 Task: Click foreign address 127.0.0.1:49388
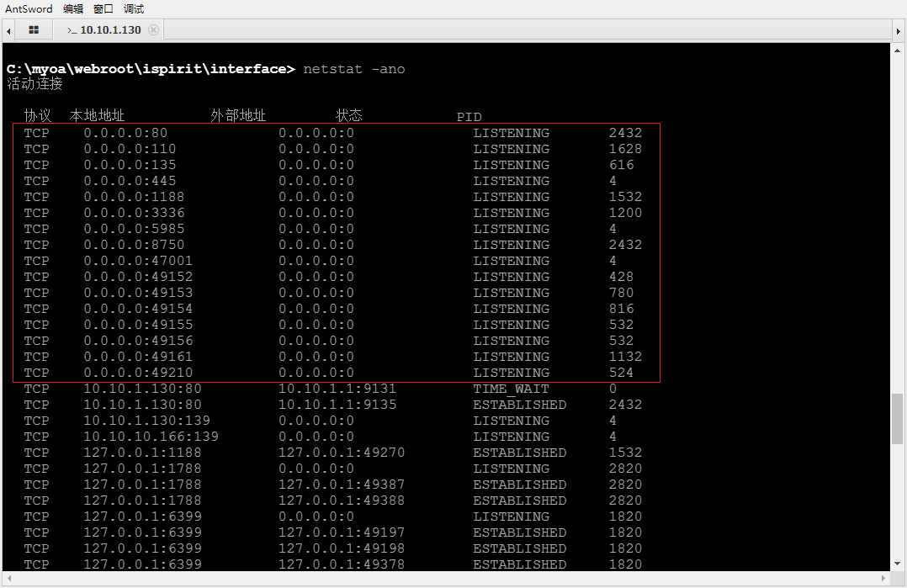[342, 501]
